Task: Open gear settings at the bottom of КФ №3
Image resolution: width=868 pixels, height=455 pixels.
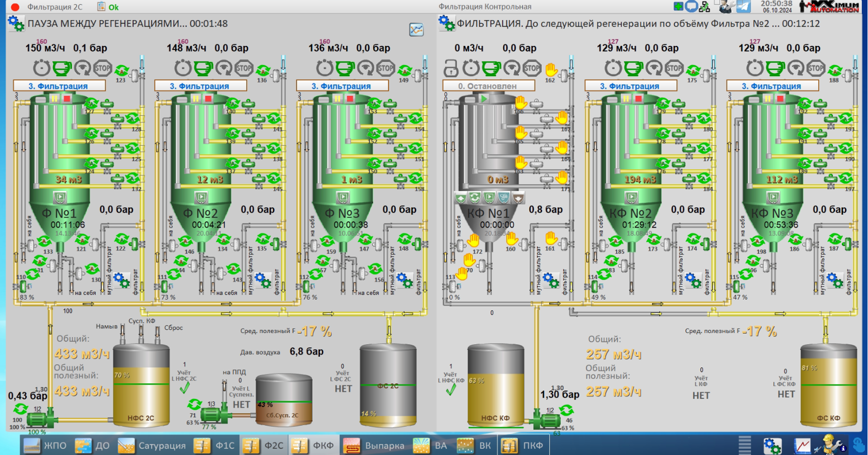Action: pyautogui.click(x=834, y=281)
